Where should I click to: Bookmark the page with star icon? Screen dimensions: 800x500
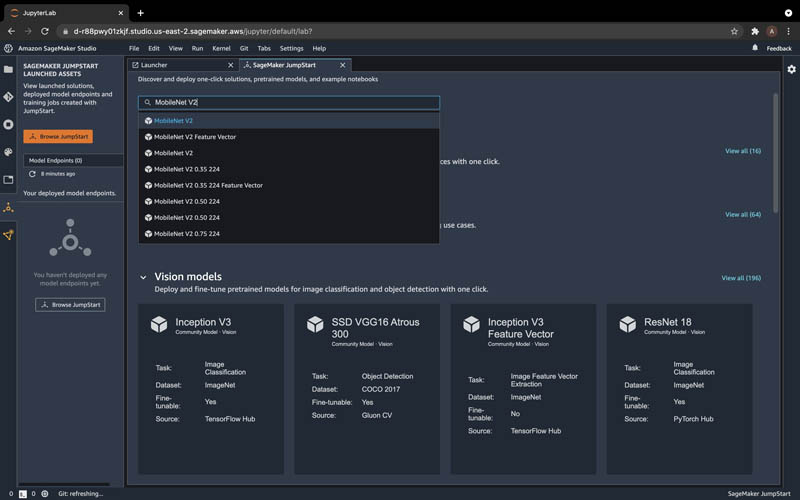734,31
